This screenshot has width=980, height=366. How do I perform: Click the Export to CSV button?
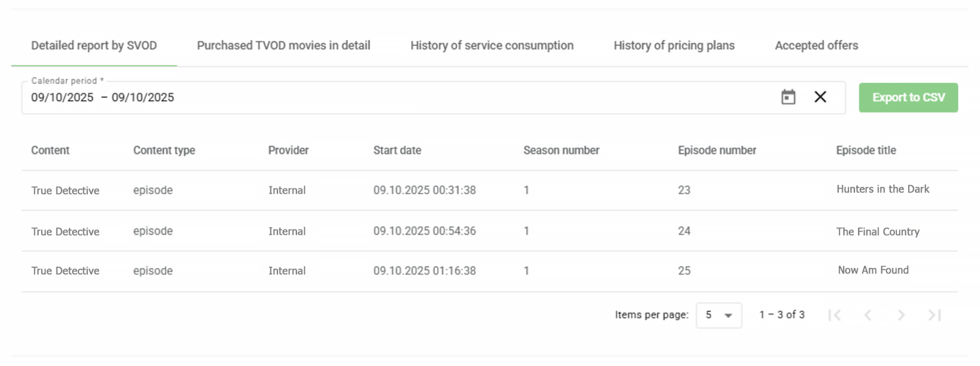click(x=908, y=97)
